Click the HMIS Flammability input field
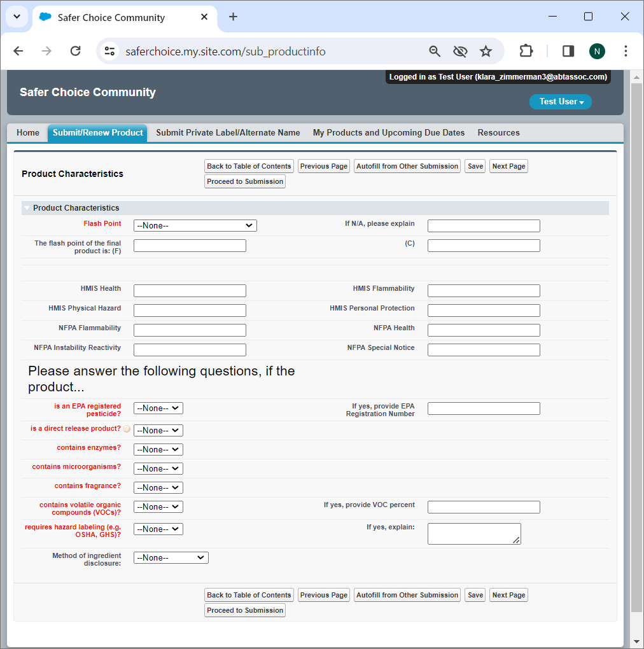 pyautogui.click(x=484, y=291)
